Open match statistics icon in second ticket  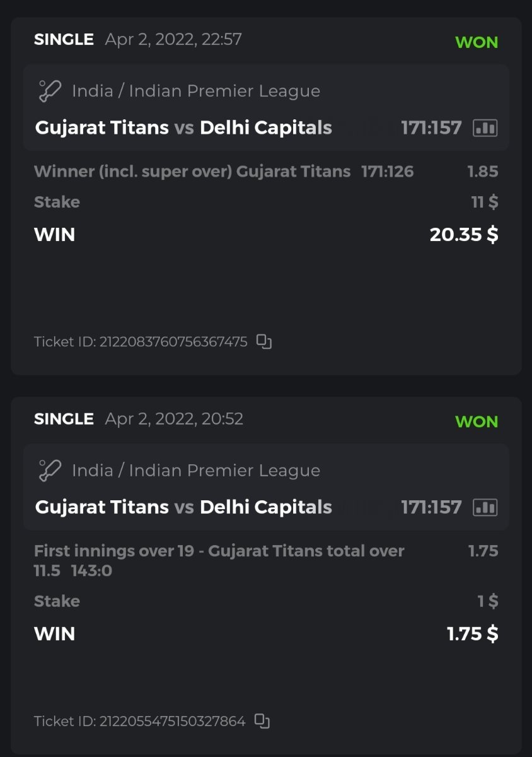tap(485, 507)
